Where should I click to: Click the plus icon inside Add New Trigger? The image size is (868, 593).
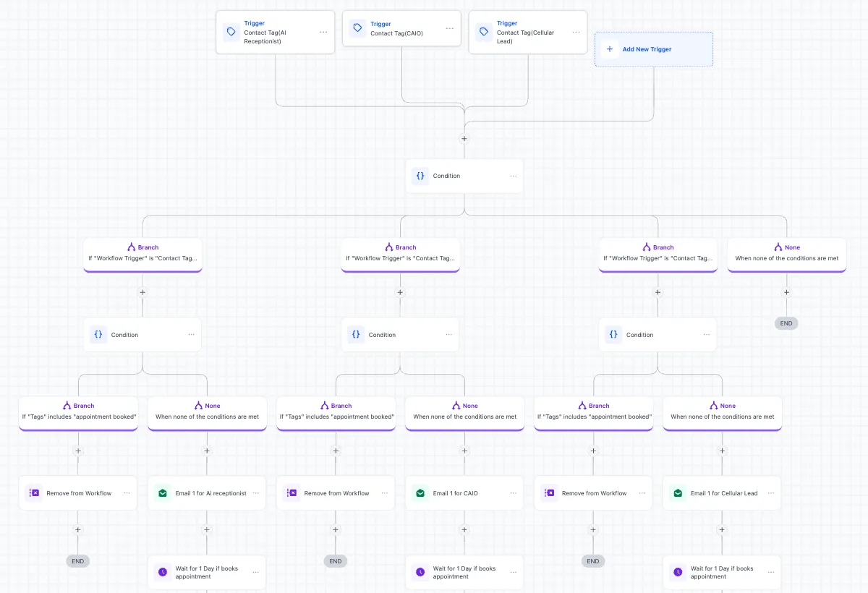point(610,49)
